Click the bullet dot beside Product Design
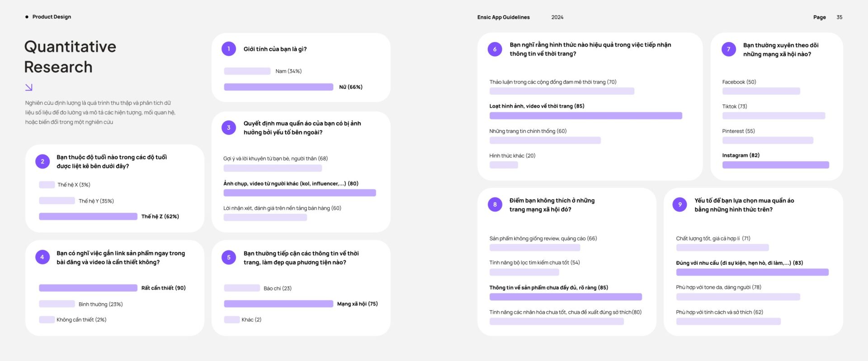This screenshot has height=361, width=868. click(27, 17)
